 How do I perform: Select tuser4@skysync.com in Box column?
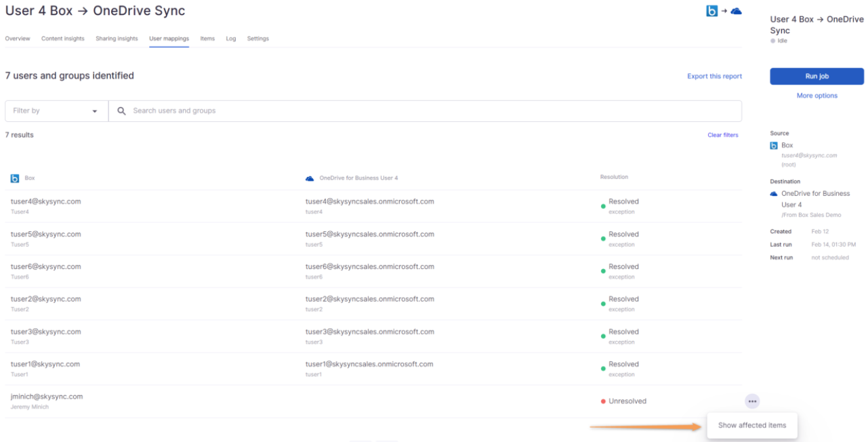tap(45, 201)
